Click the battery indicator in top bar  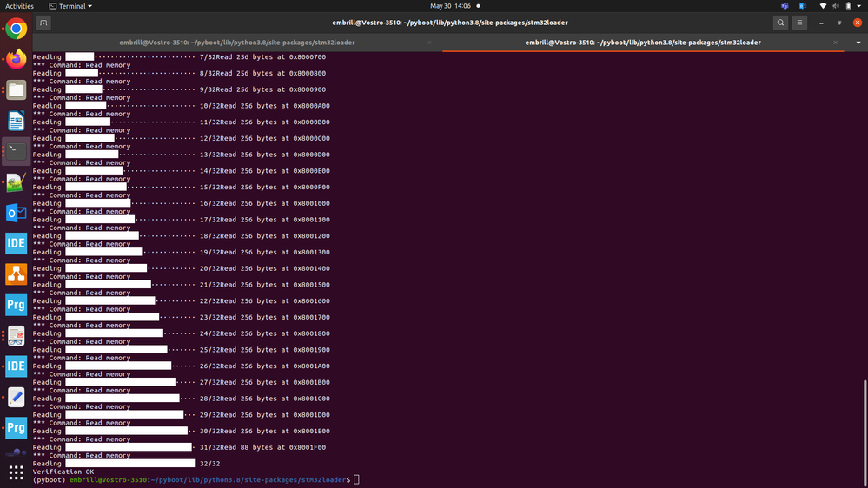point(849,6)
